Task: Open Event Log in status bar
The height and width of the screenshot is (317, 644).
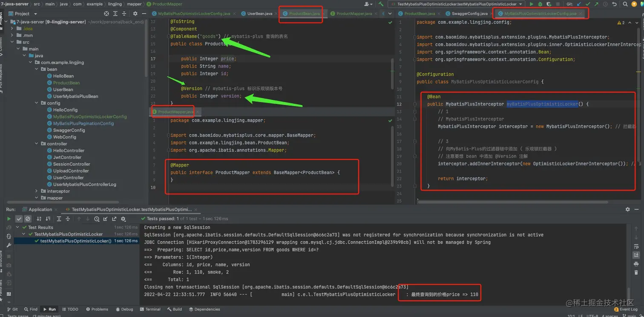Action: tap(625, 309)
